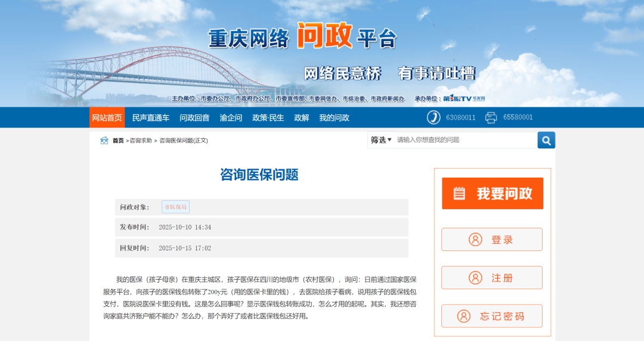Follow the 咨询求助 breadcrumb link
644x341 pixels.
pos(141,141)
